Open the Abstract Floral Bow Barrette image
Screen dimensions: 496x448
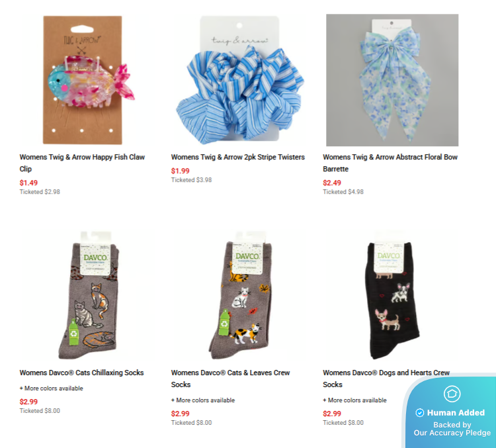pyautogui.click(x=392, y=80)
